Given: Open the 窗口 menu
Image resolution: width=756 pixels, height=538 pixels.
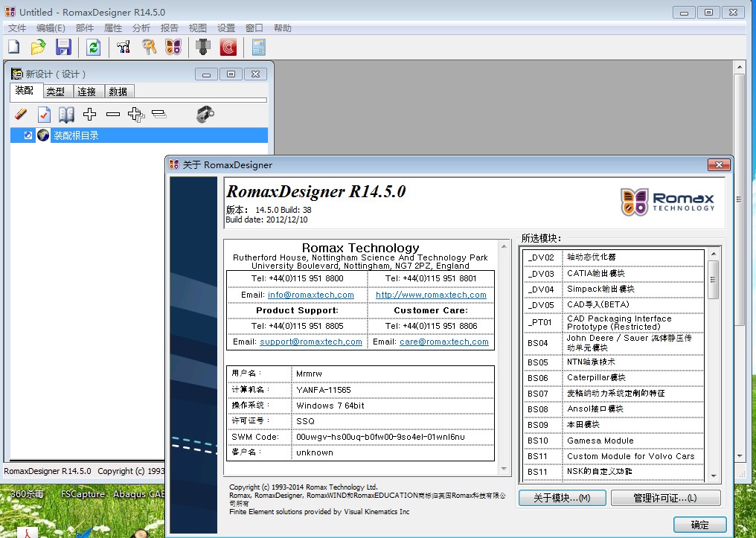Looking at the screenshot, I should [254, 28].
